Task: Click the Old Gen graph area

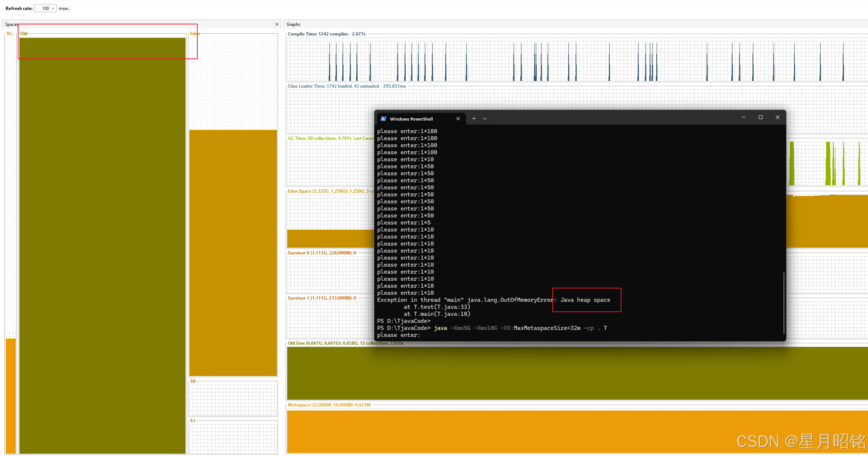Action: (x=555, y=374)
